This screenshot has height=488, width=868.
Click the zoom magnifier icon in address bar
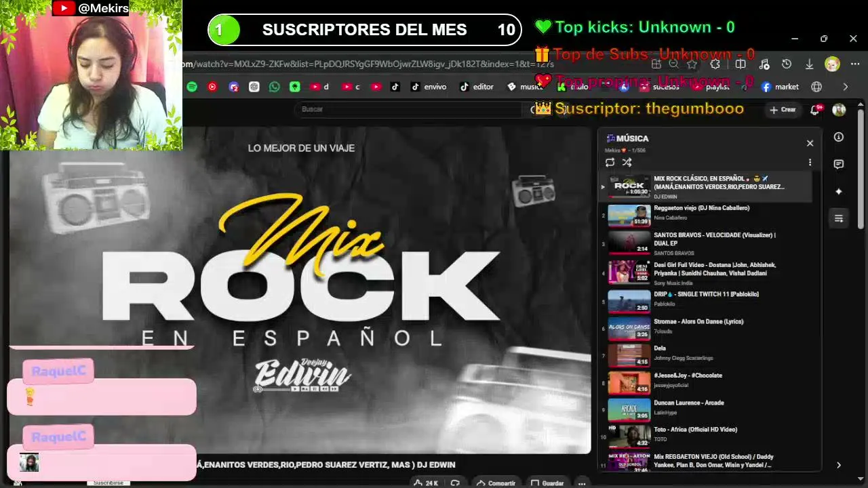[673, 64]
